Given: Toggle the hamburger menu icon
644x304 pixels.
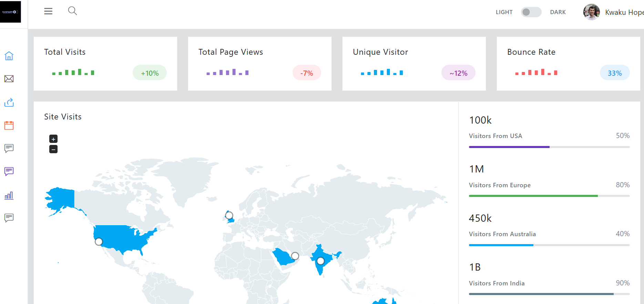Looking at the screenshot, I should 48,11.
